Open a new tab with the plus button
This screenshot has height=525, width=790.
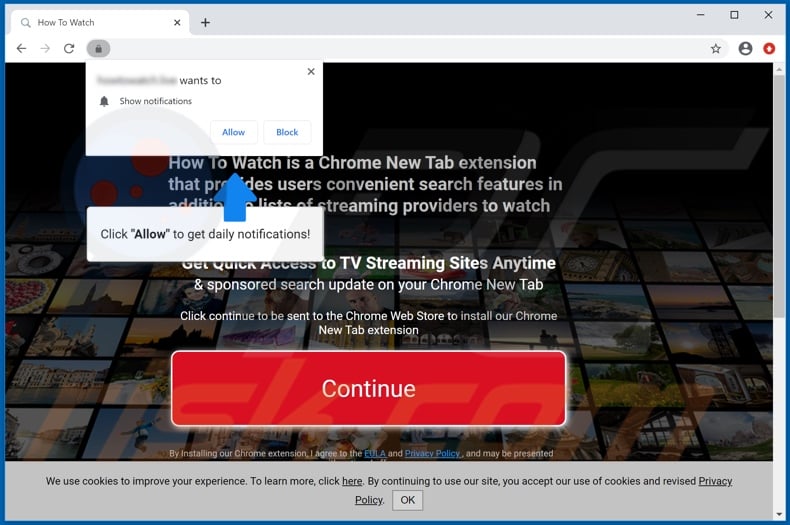click(205, 23)
